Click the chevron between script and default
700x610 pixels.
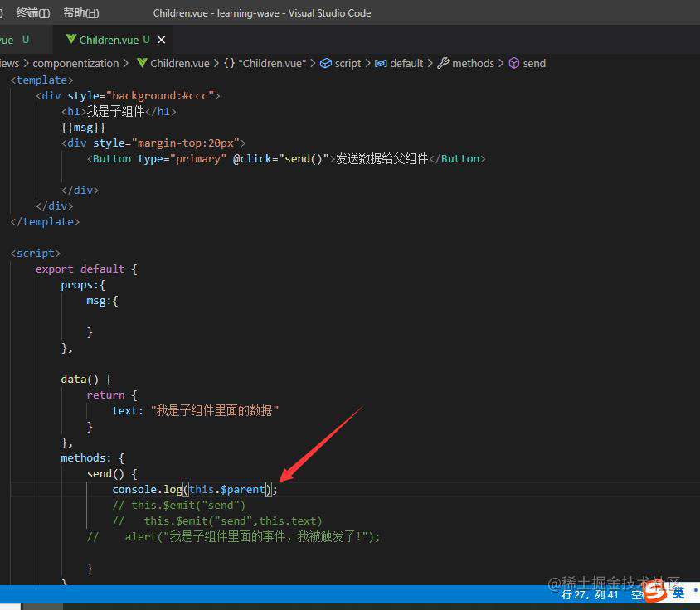pos(368,63)
